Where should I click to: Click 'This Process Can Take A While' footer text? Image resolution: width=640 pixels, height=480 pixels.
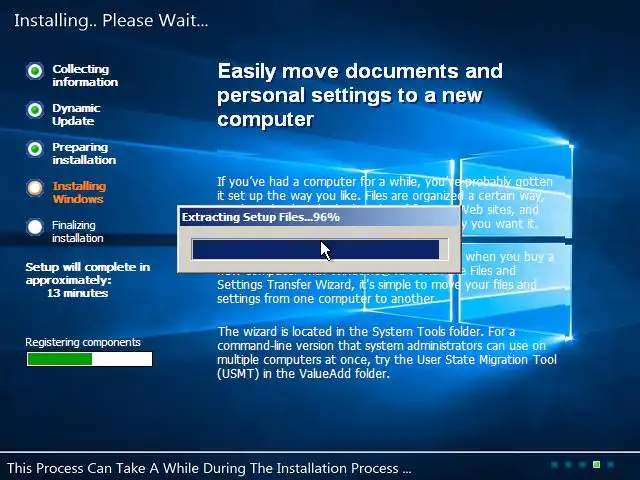pyautogui.click(x=209, y=468)
